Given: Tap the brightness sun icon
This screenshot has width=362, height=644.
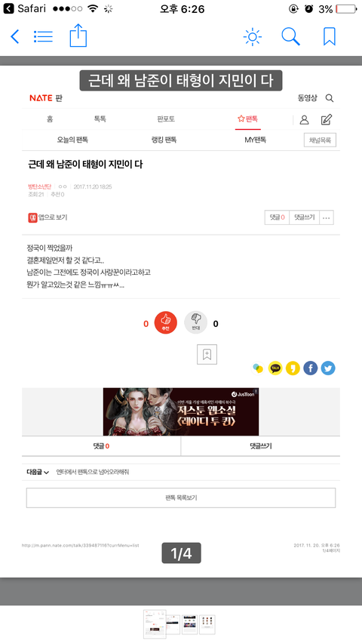Looking at the screenshot, I should (253, 37).
